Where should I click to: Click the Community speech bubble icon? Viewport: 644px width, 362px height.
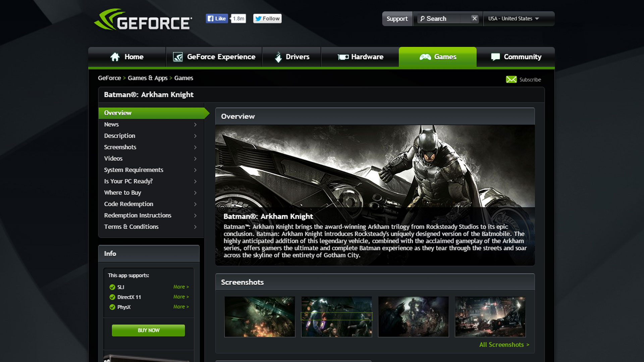[x=495, y=57]
